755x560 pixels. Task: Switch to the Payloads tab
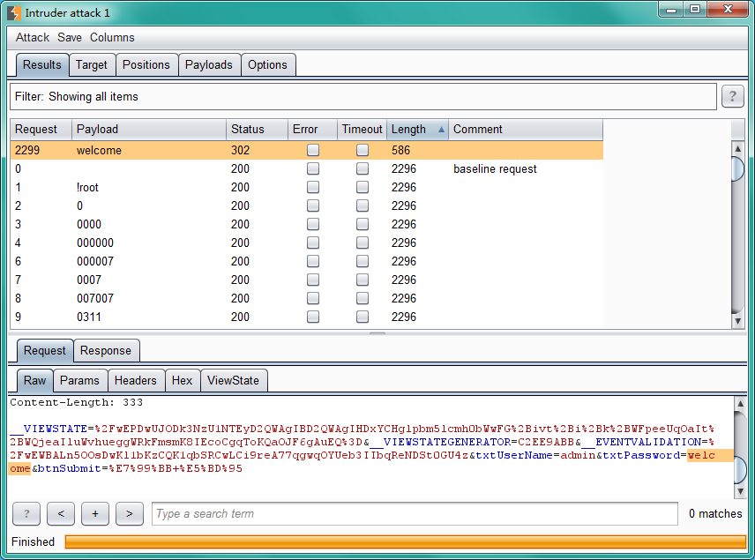tap(208, 64)
